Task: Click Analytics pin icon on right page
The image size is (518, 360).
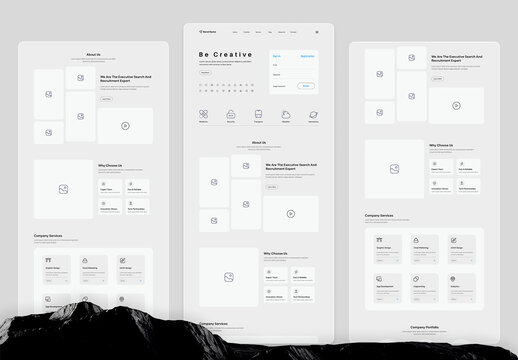Action: click(x=453, y=279)
